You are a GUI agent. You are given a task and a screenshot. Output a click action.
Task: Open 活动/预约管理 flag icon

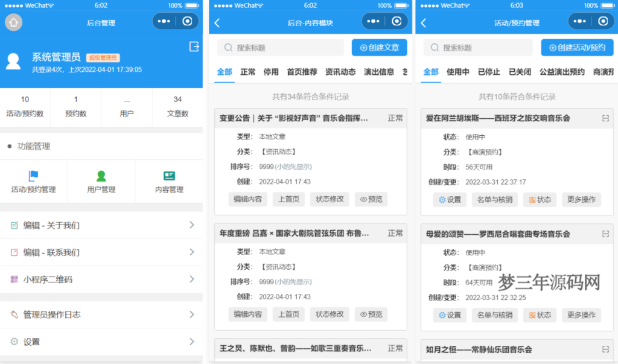pyautogui.click(x=33, y=175)
